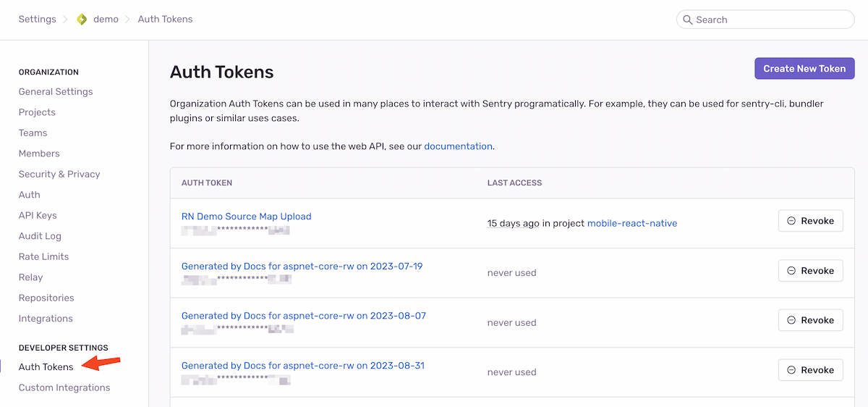Revoke the aspnet-core-rw 2023-07-19 token

click(810, 271)
